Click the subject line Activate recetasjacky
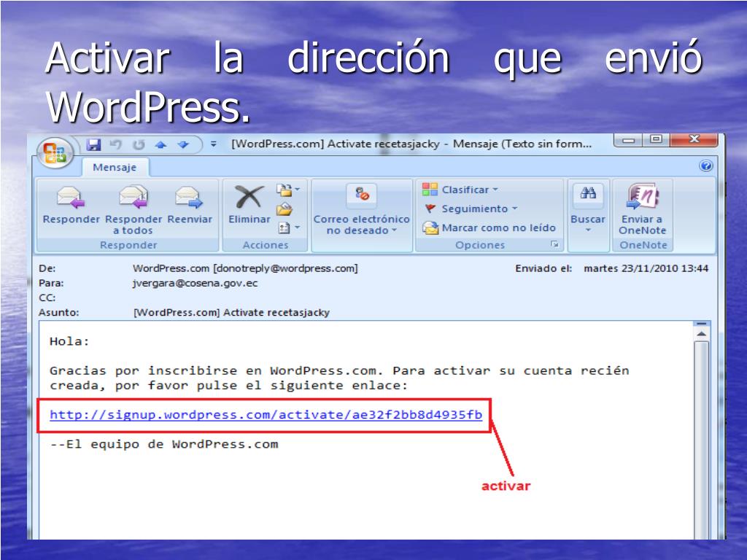 [x=231, y=312]
